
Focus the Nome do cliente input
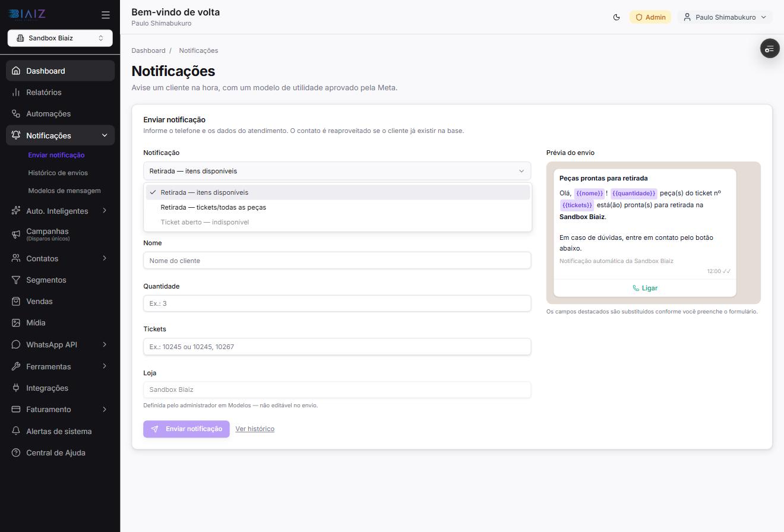(337, 260)
